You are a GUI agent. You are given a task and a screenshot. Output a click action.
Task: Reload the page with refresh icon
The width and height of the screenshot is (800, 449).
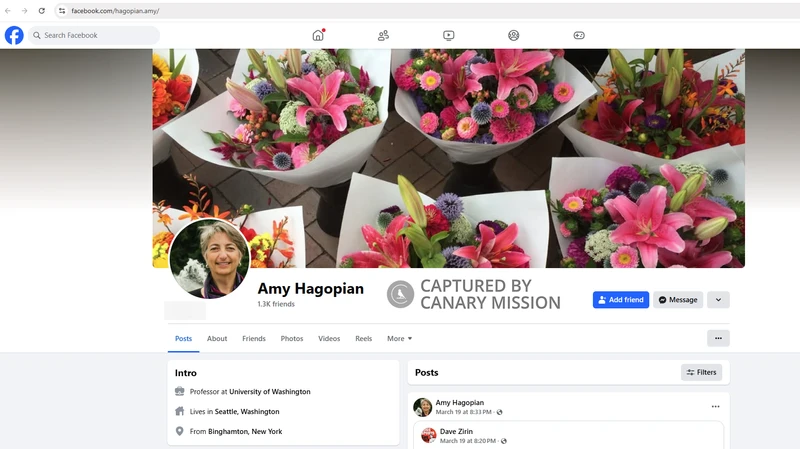41,11
